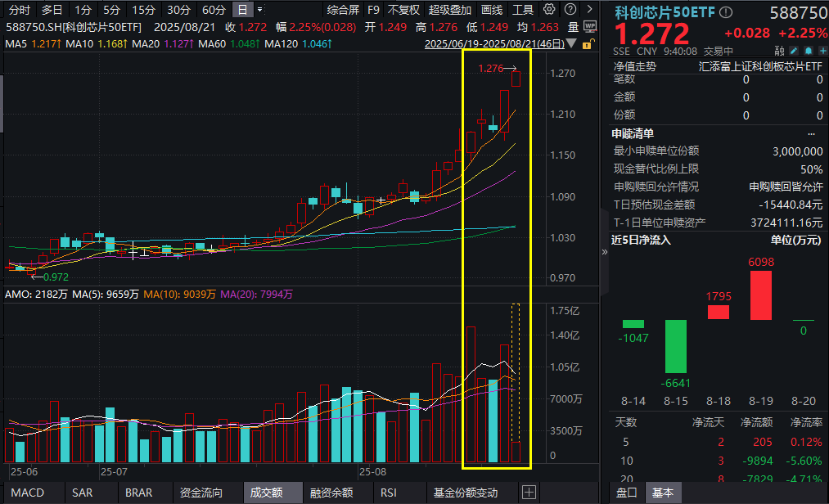Open the 画线 drawing tools button
The height and width of the screenshot is (504, 829).
[x=492, y=10]
